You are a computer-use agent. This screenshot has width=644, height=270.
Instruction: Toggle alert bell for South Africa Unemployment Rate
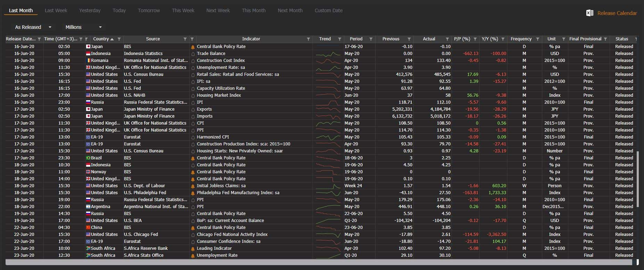click(x=193, y=255)
